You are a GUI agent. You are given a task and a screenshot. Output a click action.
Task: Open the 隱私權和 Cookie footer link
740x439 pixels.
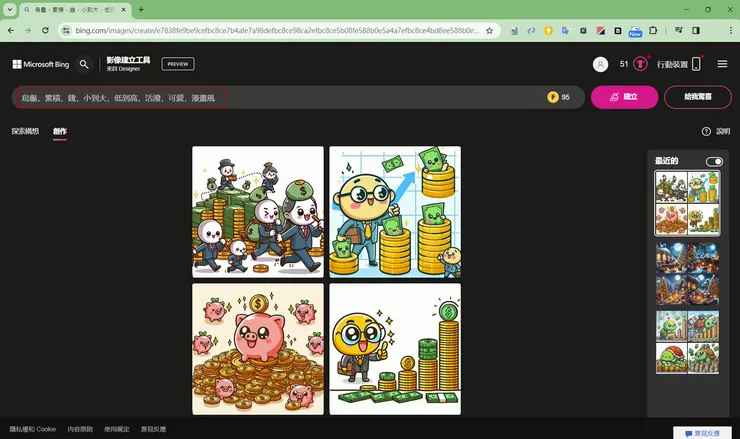(33, 429)
